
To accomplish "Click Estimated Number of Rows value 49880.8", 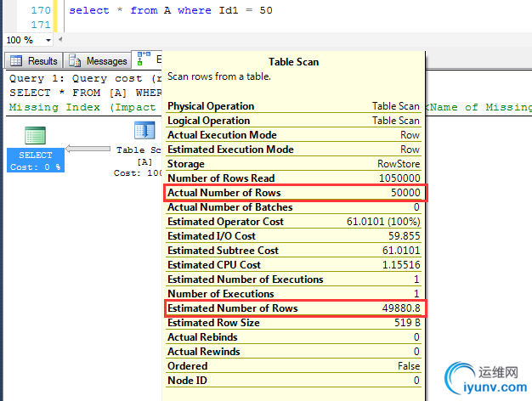I will pos(401,308).
